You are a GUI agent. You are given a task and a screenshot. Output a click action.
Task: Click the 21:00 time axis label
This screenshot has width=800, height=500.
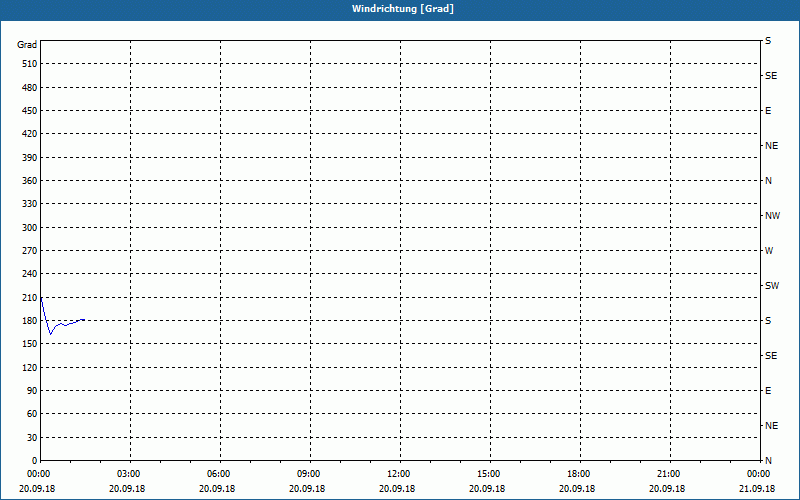(668, 474)
